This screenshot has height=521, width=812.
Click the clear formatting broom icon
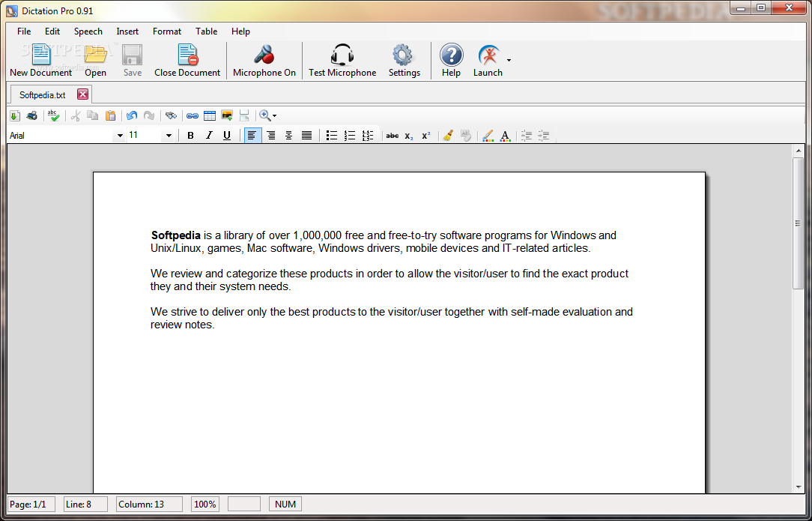coord(449,136)
